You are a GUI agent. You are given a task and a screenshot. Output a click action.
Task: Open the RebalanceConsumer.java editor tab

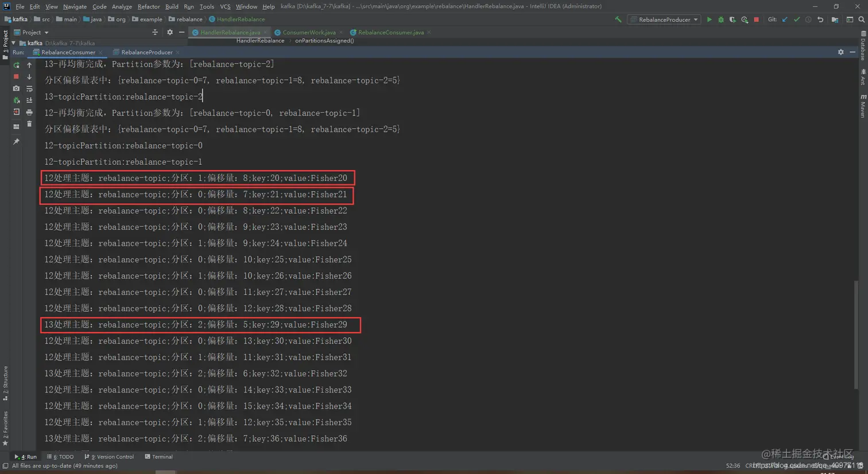pos(390,33)
